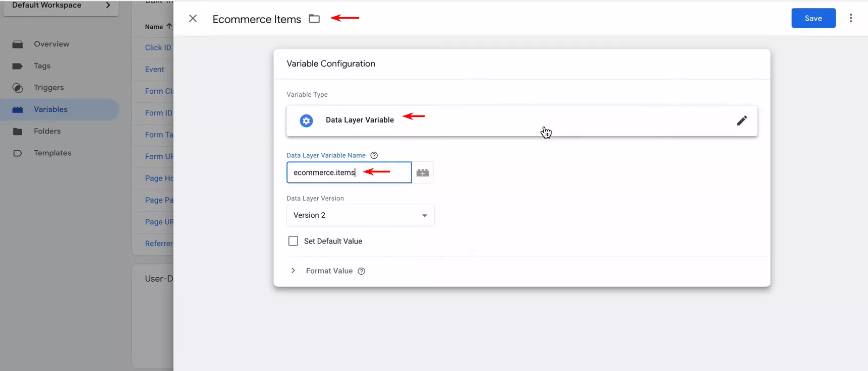Open the Click ID variable
Screen dimensions: 868x371
click(158, 47)
